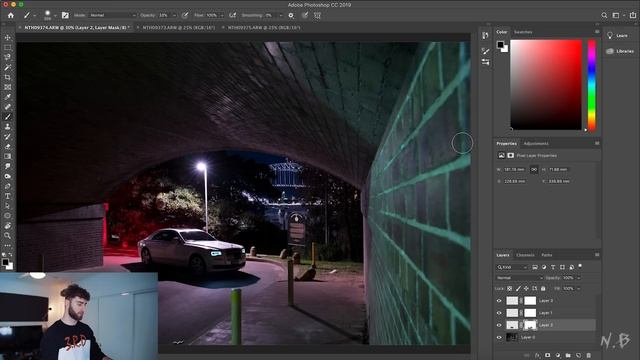The image size is (640, 360).
Task: Select the History Brush tool
Action: point(7,137)
